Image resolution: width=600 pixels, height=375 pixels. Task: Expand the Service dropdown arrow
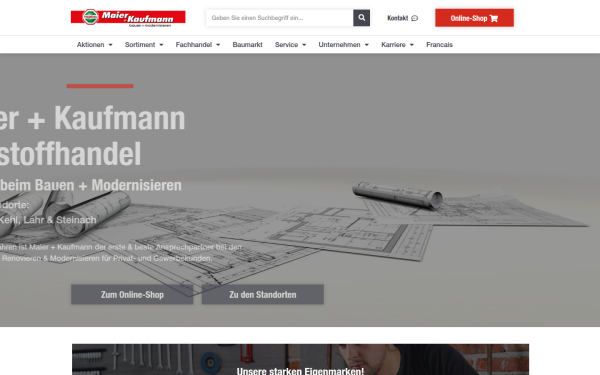coord(304,45)
